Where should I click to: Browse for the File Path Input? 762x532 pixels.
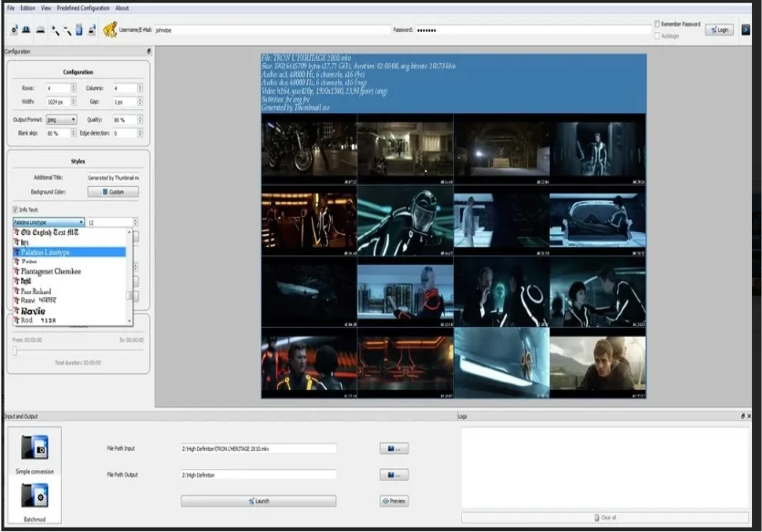click(394, 448)
